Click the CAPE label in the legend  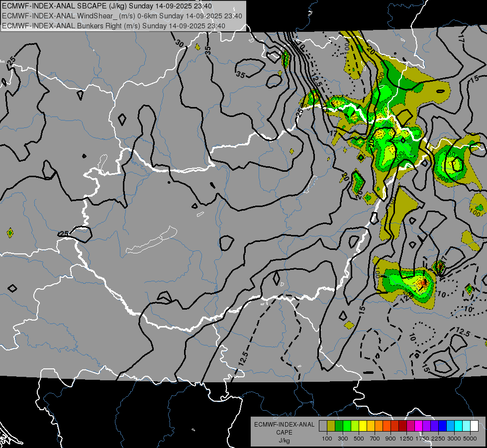tap(284, 433)
